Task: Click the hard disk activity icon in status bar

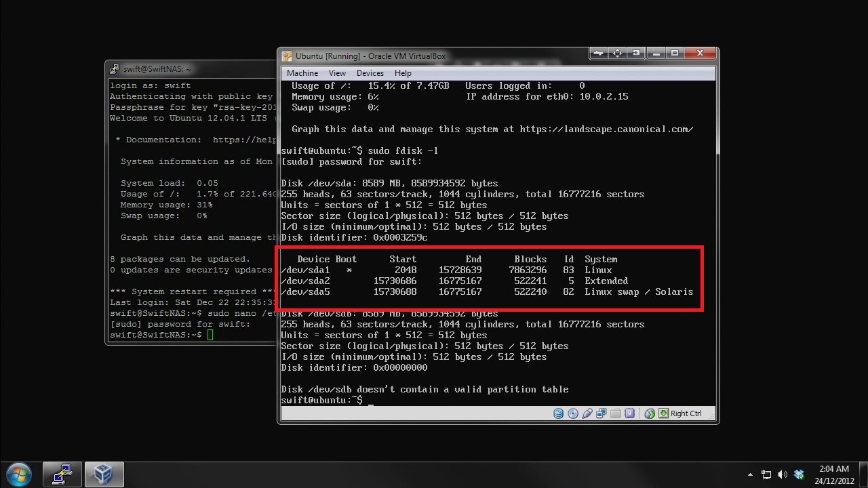Action: (x=559, y=413)
